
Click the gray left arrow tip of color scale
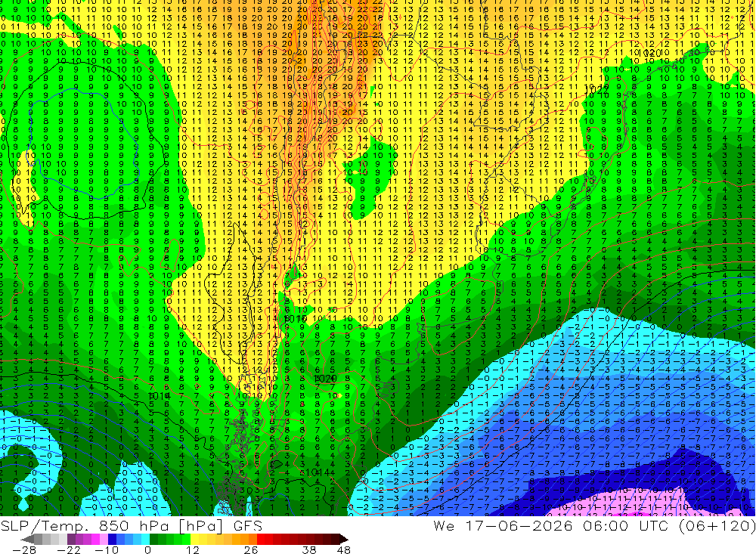[27, 539]
